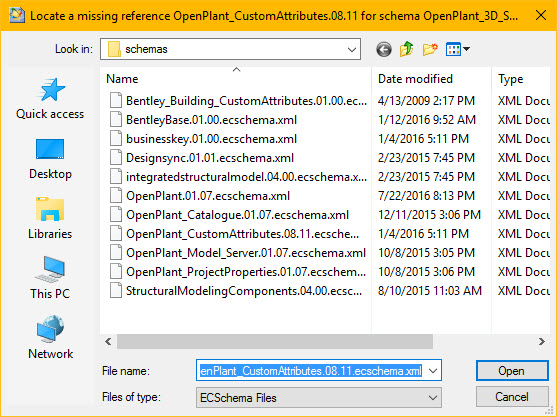
Task: Sort files by Name column header
Action: (122, 79)
